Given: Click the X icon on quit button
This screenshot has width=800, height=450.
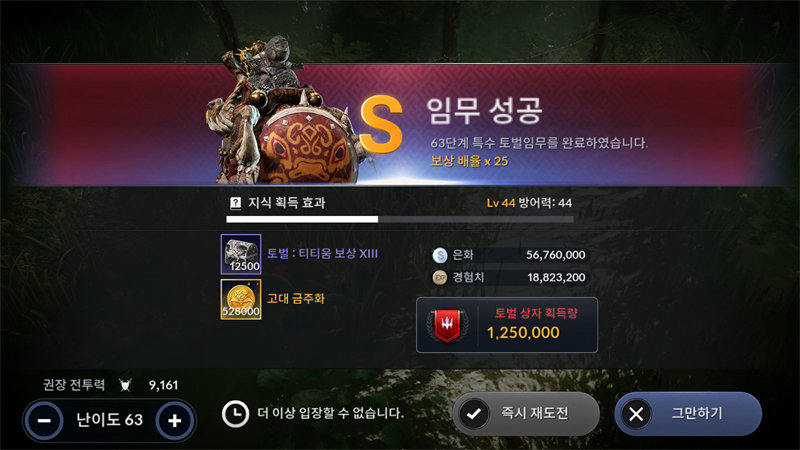Looking at the screenshot, I should (x=636, y=414).
